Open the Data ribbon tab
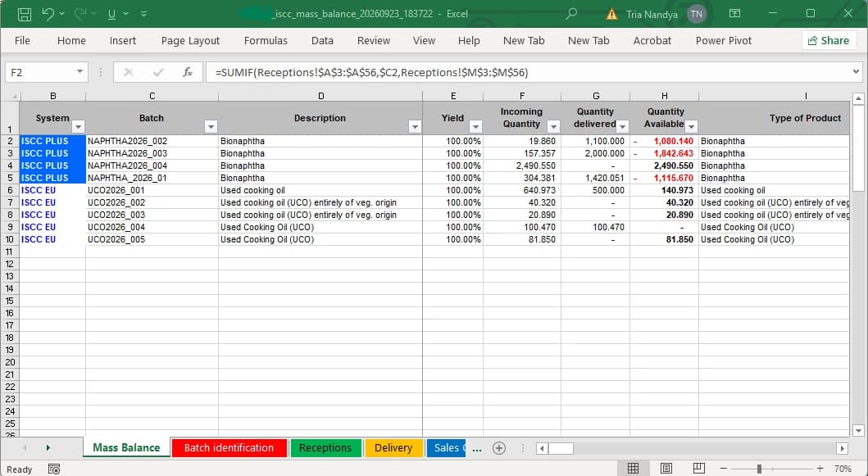 (x=322, y=40)
